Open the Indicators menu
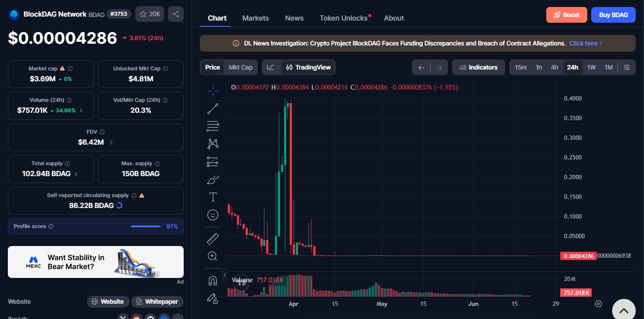 [479, 67]
